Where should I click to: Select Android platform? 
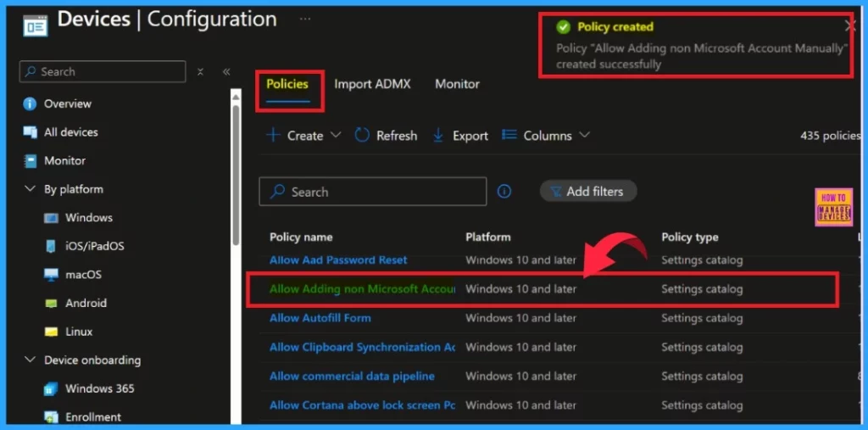pos(86,303)
